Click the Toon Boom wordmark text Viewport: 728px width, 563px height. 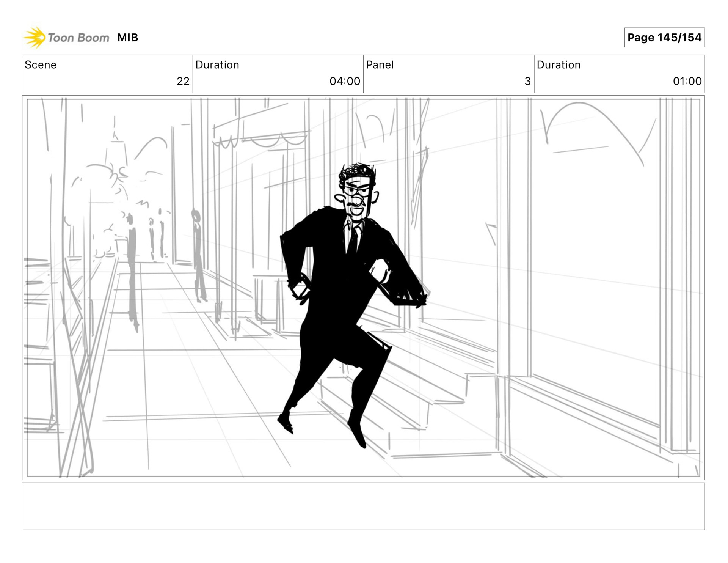(78, 38)
